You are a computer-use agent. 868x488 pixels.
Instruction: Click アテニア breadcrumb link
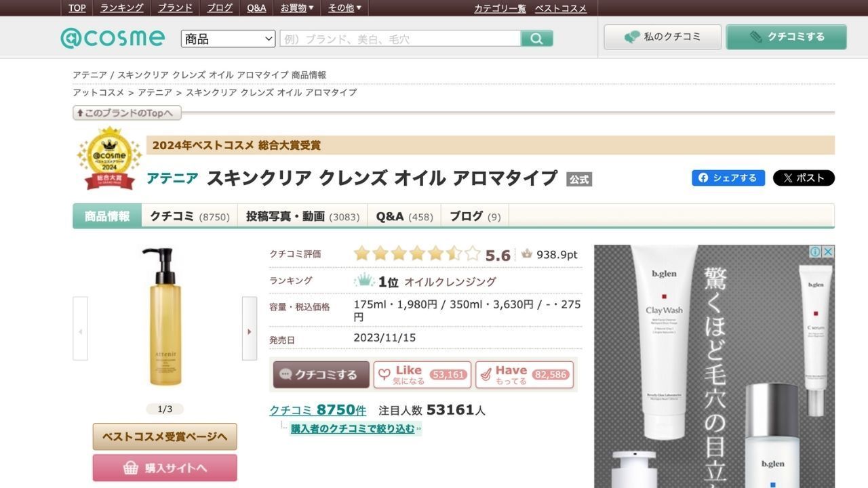[155, 92]
